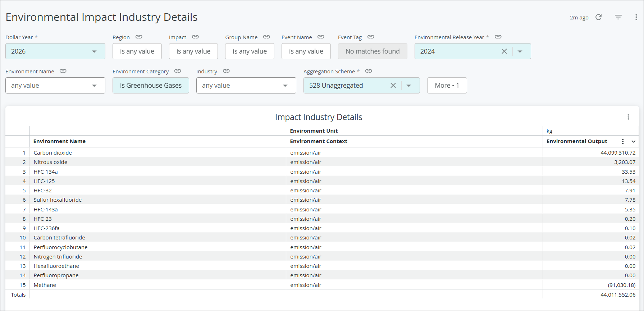Click the link icon beside the Environment Name label
Viewport: 644px width, 311px height.
click(63, 71)
